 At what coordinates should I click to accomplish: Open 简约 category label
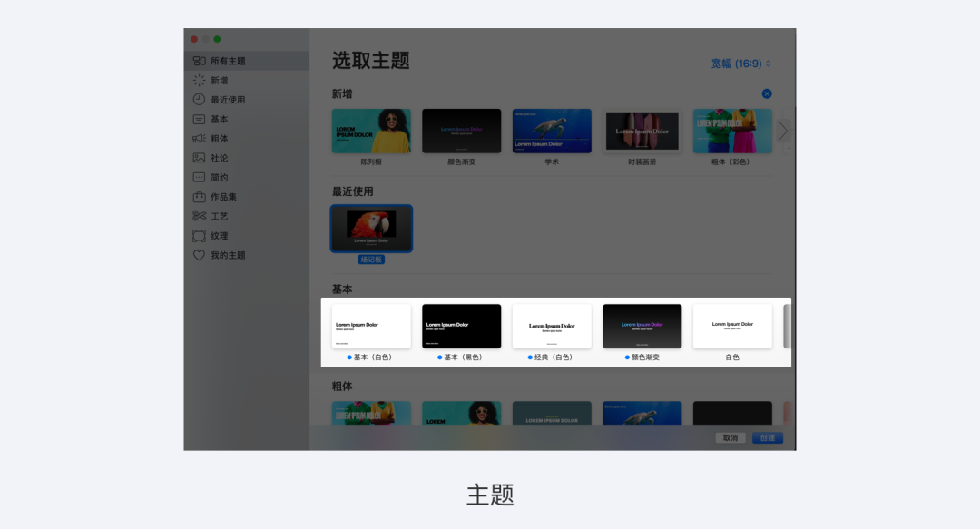coord(219,177)
